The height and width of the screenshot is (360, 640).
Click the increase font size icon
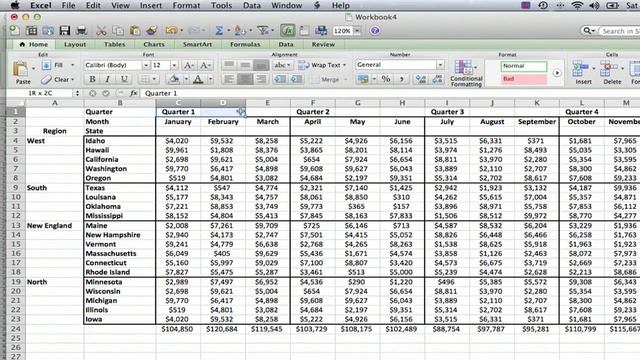click(x=189, y=65)
